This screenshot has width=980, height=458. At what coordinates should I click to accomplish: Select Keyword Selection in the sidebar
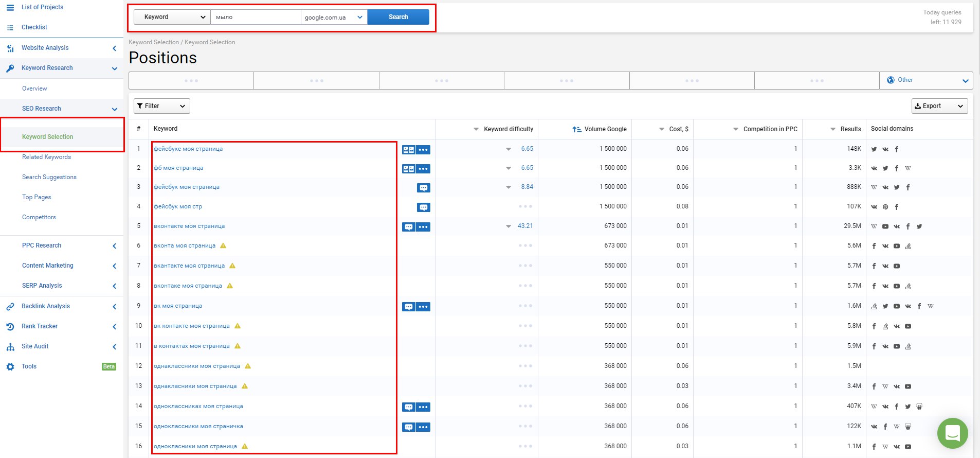pyautogui.click(x=47, y=137)
